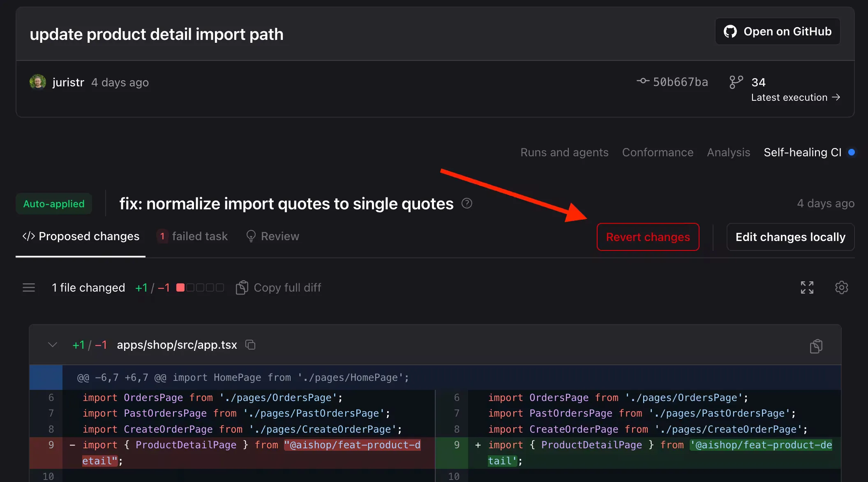This screenshot has width=868, height=482.
Task: Open the Conformance section
Action: (x=658, y=152)
